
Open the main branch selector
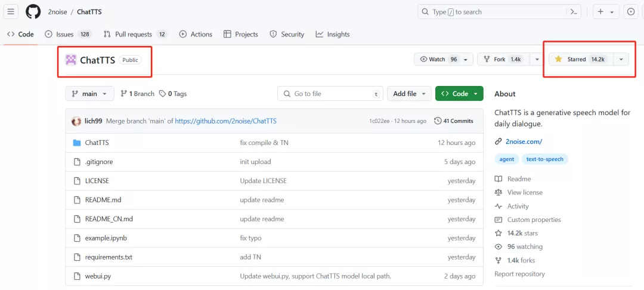click(x=89, y=94)
